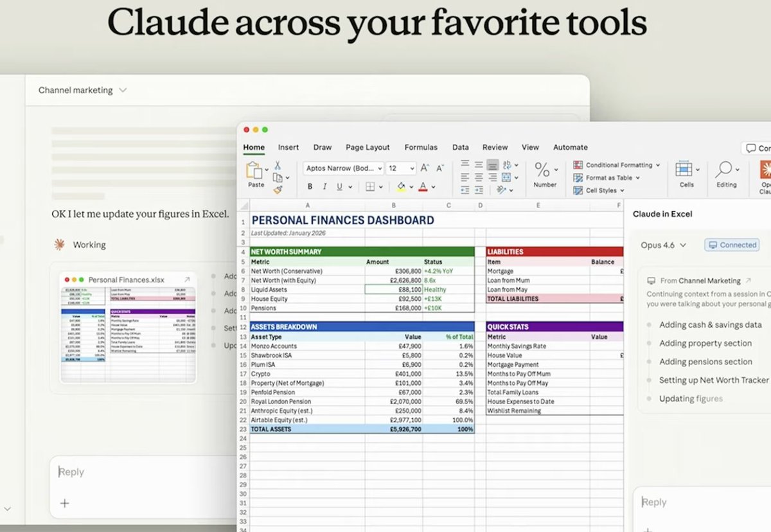Open the Borders dropdown arrow
Image resolution: width=771 pixels, height=532 pixels.
(381, 187)
